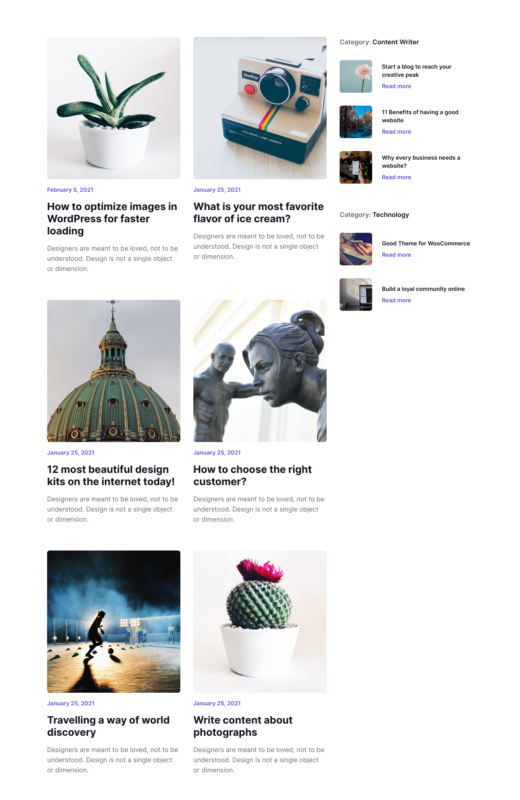
Task: Open 'Travelling a way of world discovery' title
Action: [x=108, y=726]
